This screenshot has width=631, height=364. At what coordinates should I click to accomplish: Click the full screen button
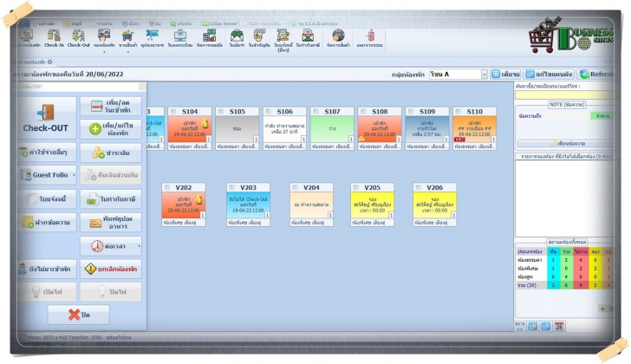point(505,74)
